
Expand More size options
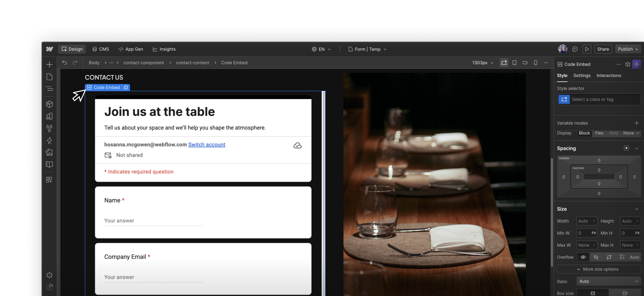tap(599, 269)
